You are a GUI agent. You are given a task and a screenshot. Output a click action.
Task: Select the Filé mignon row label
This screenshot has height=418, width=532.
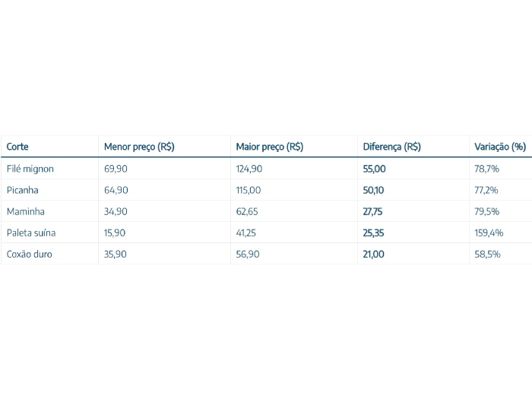pos(30,169)
